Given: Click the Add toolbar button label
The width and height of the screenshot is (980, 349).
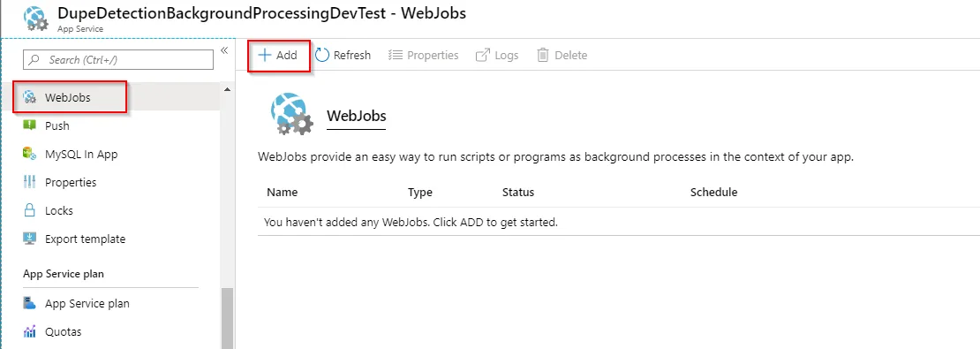Looking at the screenshot, I should click(x=286, y=55).
